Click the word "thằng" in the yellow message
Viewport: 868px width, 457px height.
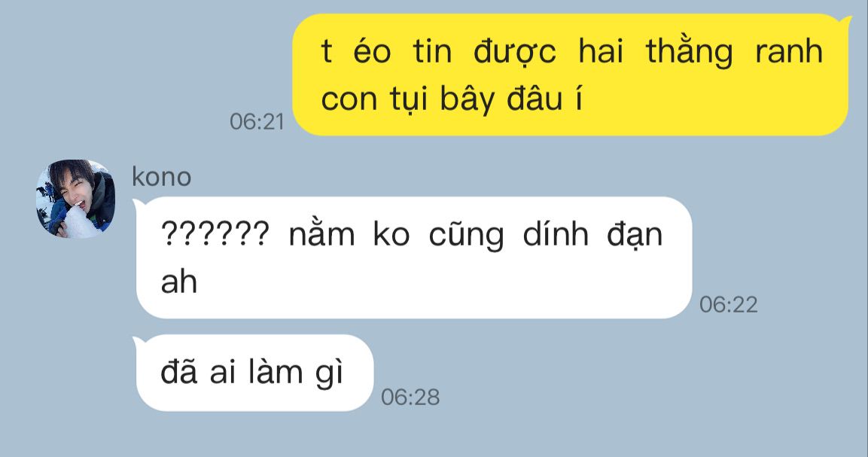[x=689, y=53]
